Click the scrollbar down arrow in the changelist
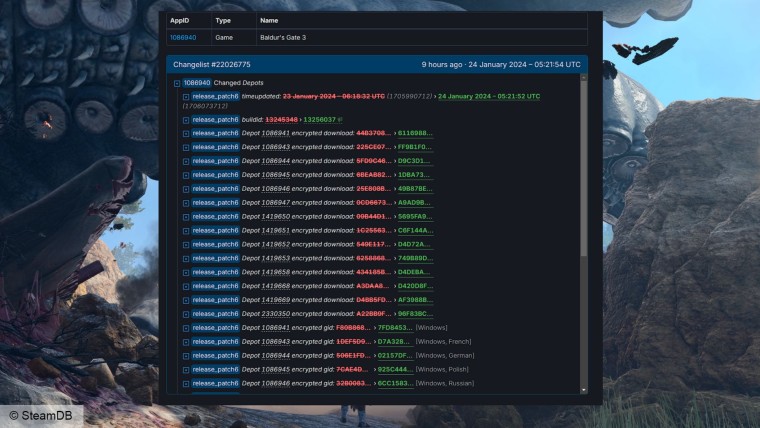760x428 pixels. (584, 390)
